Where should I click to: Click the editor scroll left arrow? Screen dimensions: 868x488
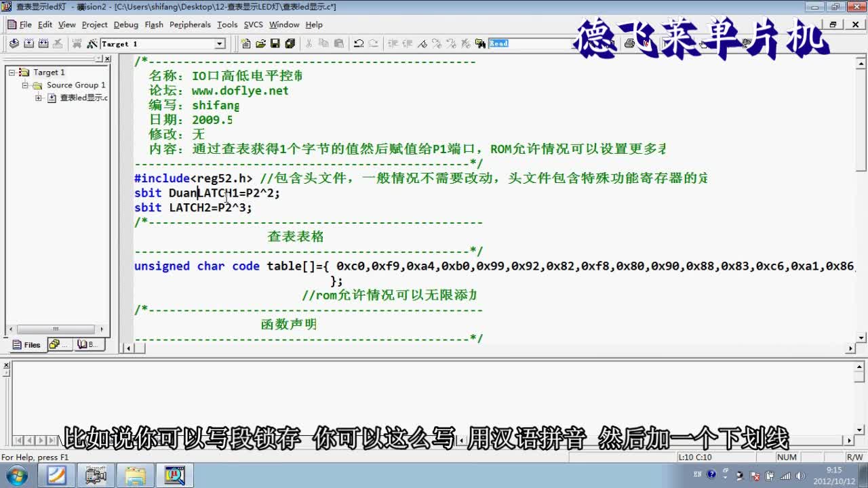coord(130,348)
